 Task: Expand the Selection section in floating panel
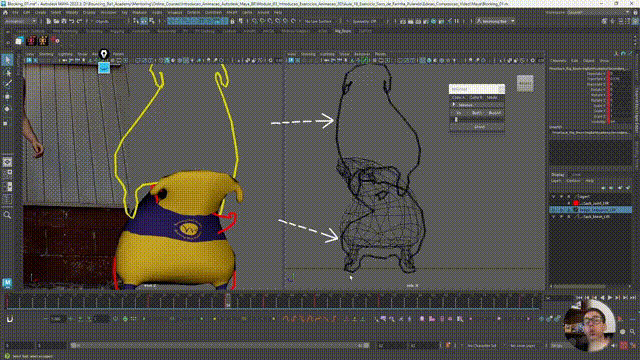[x=454, y=105]
